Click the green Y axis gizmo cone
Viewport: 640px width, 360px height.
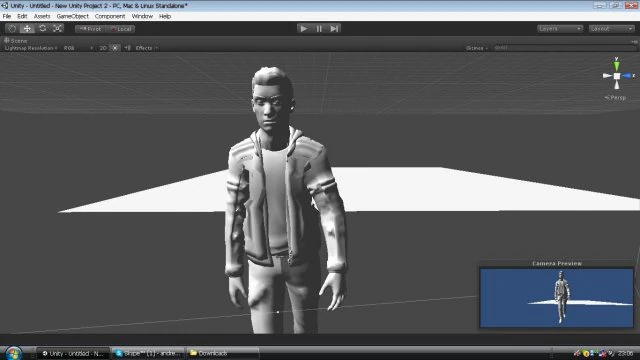617,65
